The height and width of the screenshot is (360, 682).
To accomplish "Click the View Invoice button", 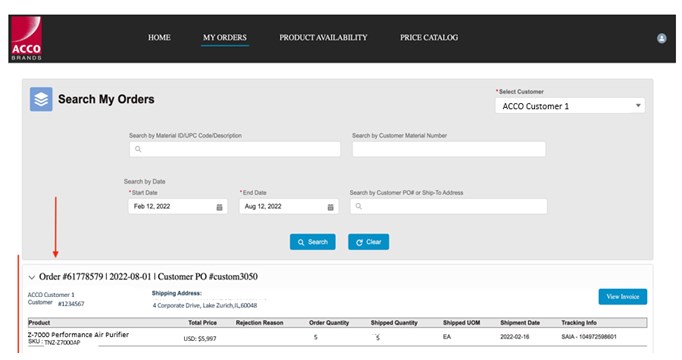I will [622, 297].
